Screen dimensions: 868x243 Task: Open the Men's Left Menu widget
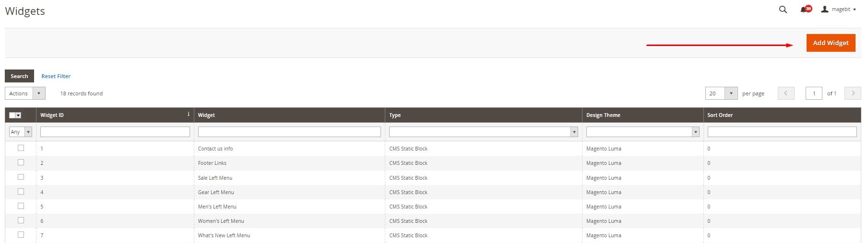(x=217, y=207)
